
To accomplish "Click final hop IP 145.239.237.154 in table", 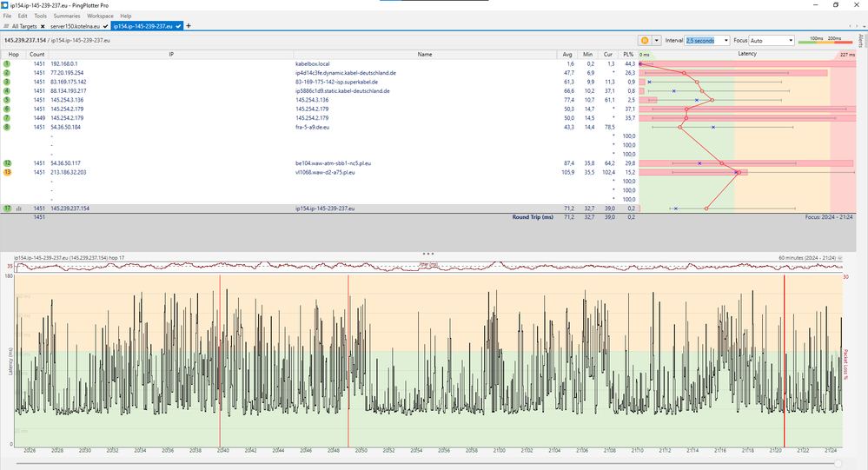I will pos(70,209).
